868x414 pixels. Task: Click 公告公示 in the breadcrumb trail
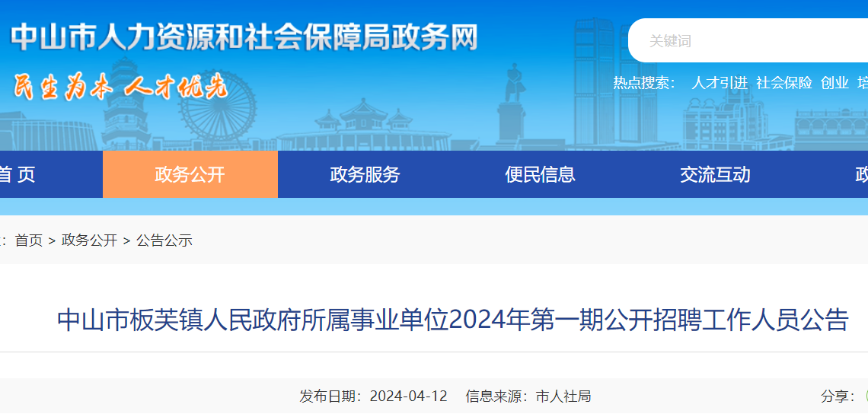pos(164,240)
